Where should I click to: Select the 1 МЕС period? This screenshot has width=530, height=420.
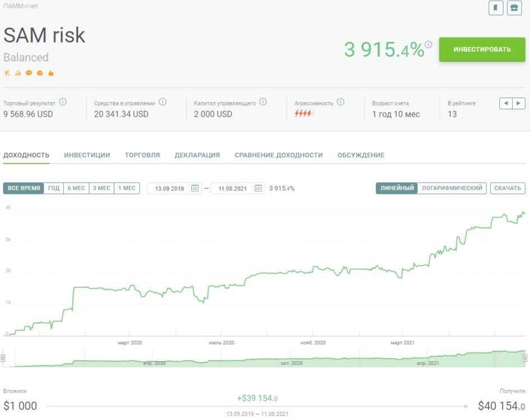click(126, 188)
